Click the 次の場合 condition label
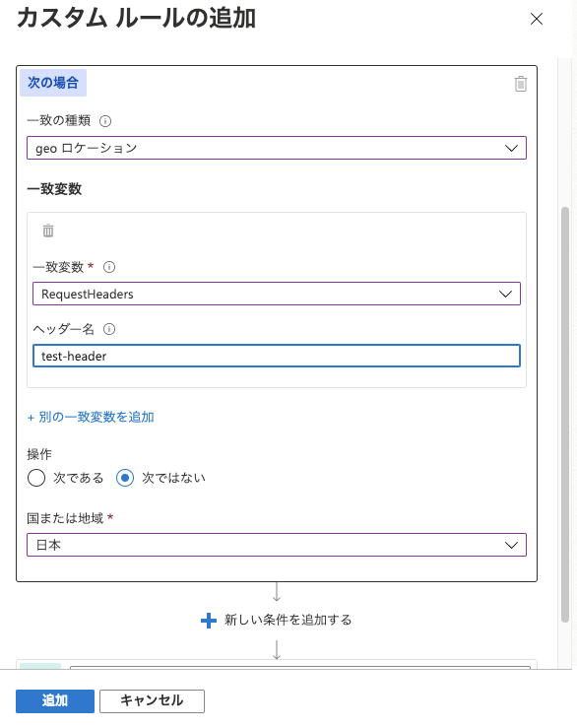This screenshot has width=577, height=728. (x=53, y=83)
